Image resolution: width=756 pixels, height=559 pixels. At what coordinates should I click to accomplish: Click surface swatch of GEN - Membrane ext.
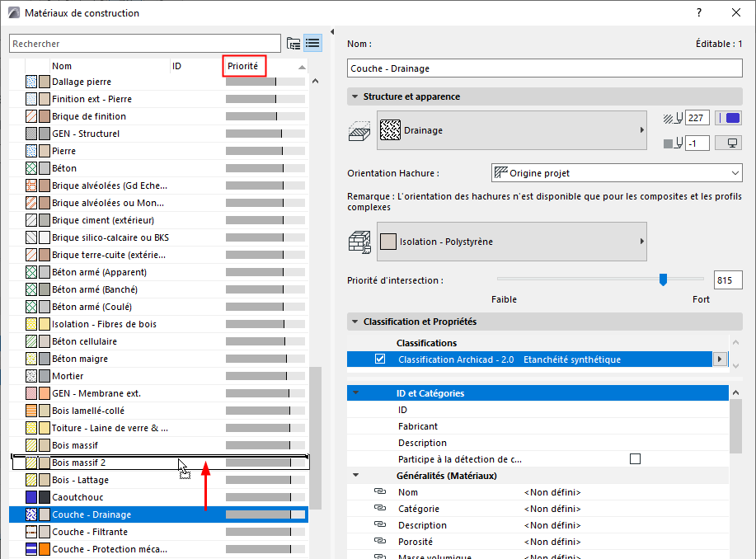tap(45, 393)
